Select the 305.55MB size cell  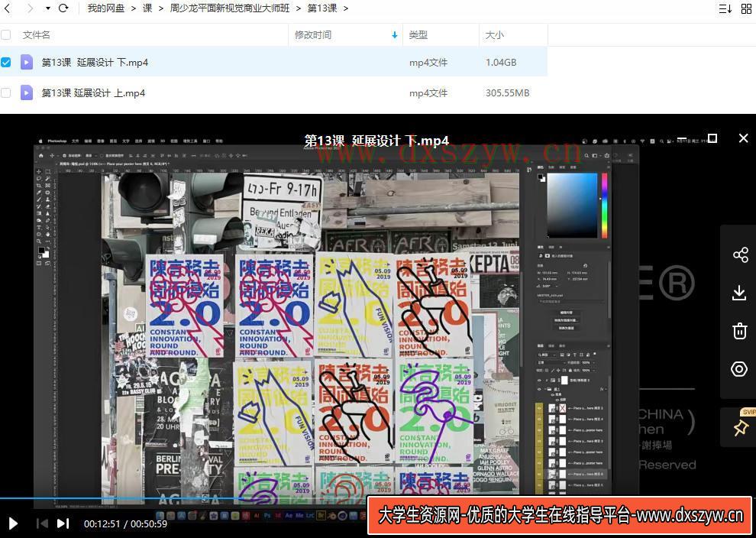pyautogui.click(x=507, y=92)
